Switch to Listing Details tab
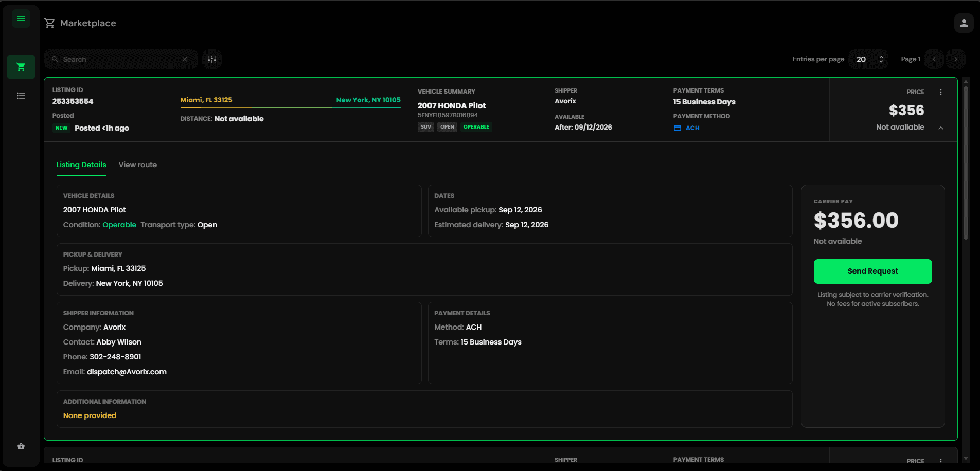Screen dimensions: 980x471 pos(81,165)
